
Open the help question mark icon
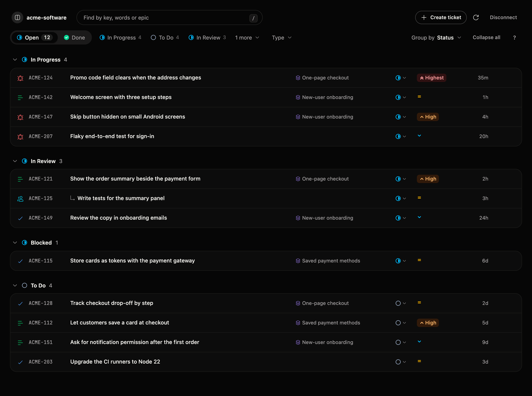point(514,38)
